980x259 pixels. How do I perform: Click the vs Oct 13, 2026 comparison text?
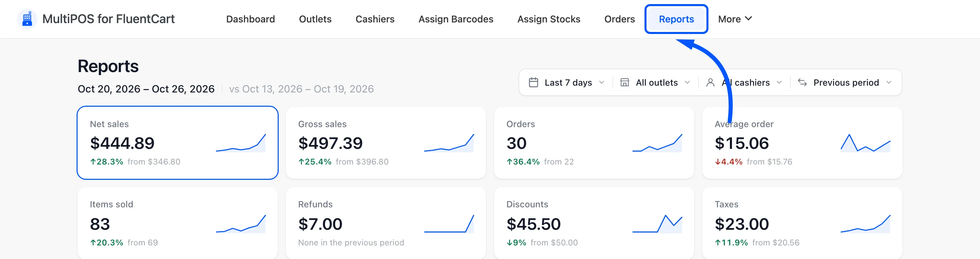click(301, 89)
